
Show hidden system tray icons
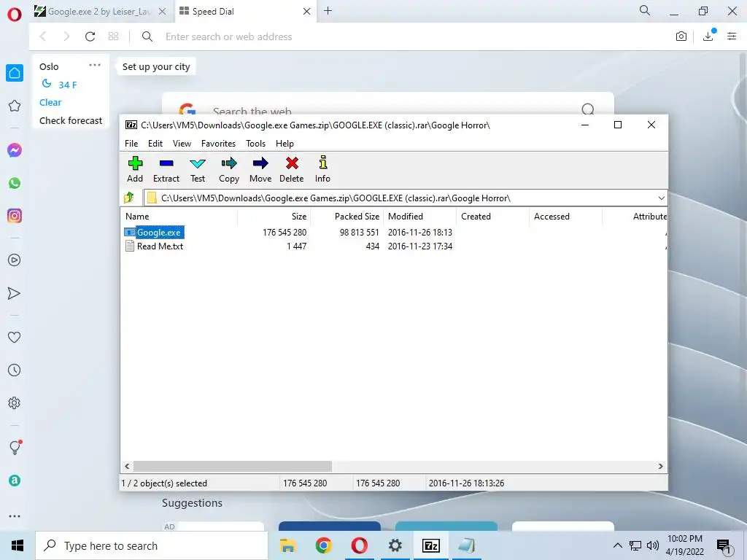tap(617, 545)
